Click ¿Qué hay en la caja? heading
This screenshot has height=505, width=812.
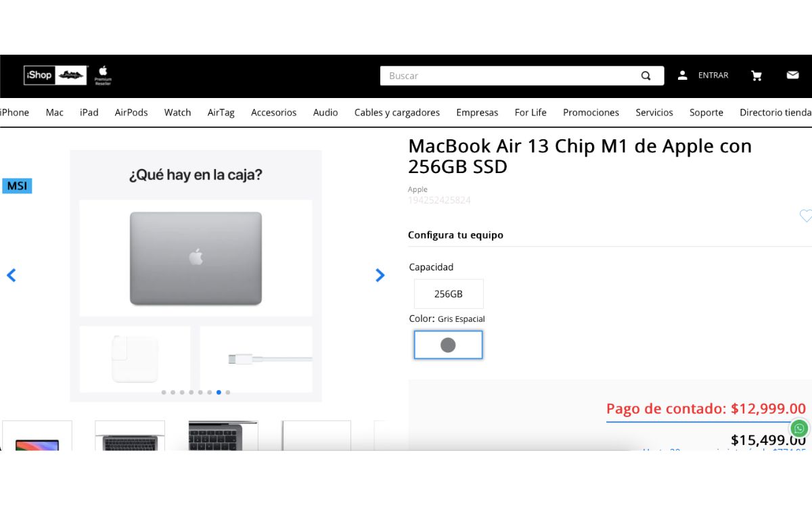tap(196, 175)
